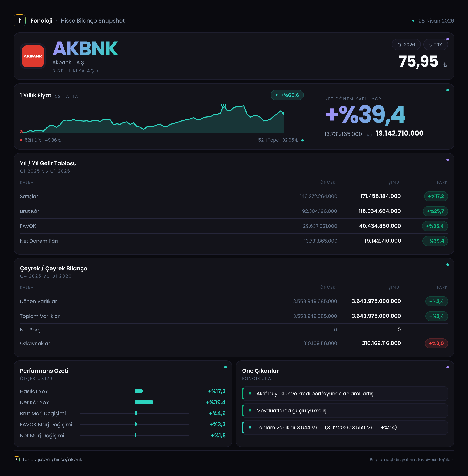Screen dimensions: 468x476
Task: Click the Satışlar current value 171.455.184.000
Action: tap(381, 196)
